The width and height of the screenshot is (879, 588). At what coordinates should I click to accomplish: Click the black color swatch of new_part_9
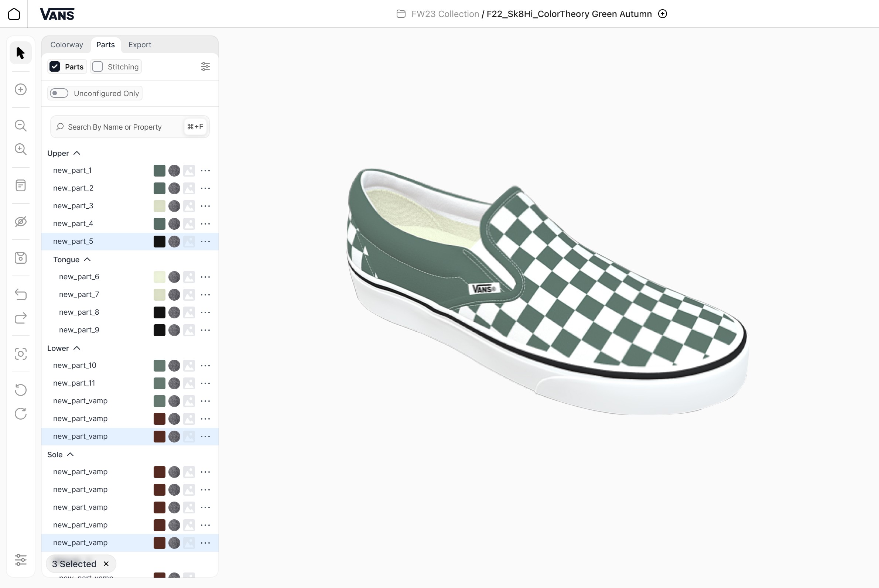click(x=160, y=330)
